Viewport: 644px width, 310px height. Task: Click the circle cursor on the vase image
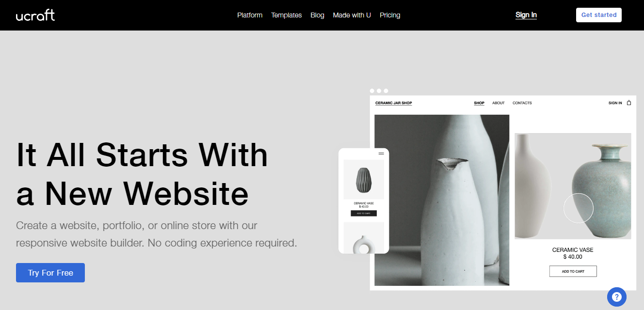(579, 208)
